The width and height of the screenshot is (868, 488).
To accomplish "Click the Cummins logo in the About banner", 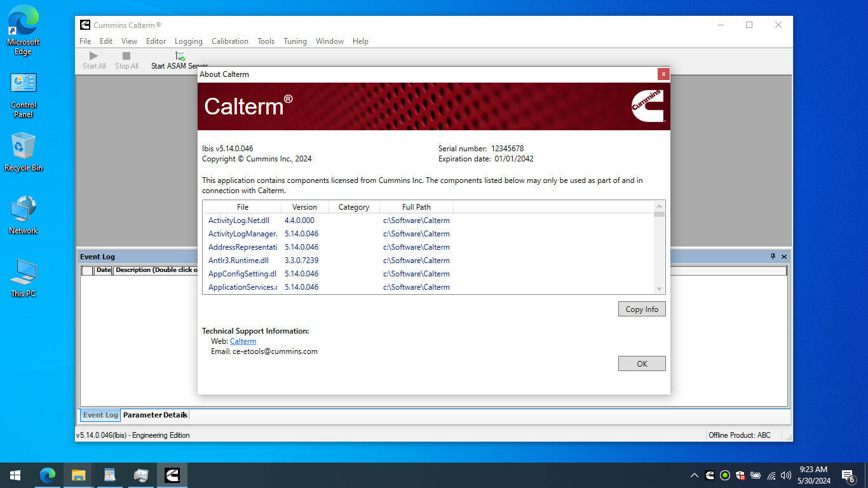I will 648,105.
